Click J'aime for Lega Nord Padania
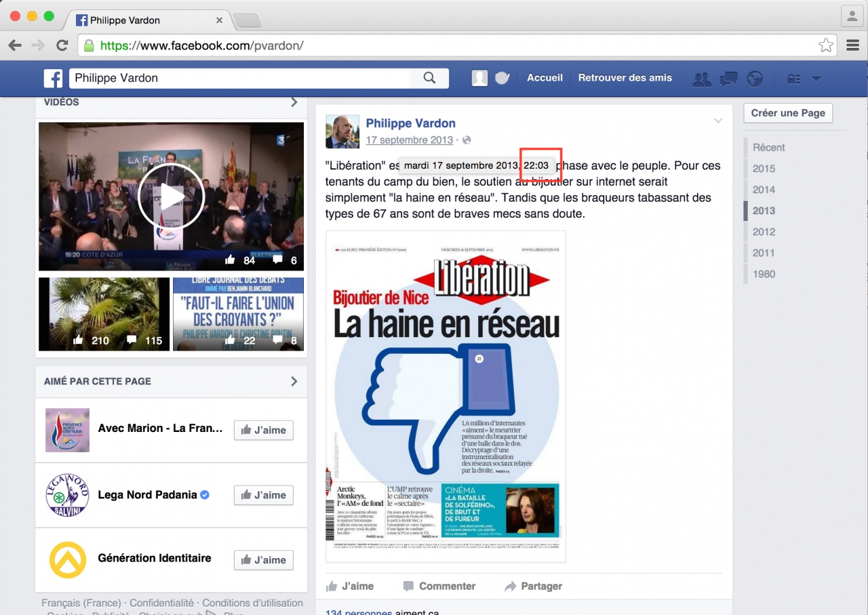868x615 pixels. [x=264, y=495]
